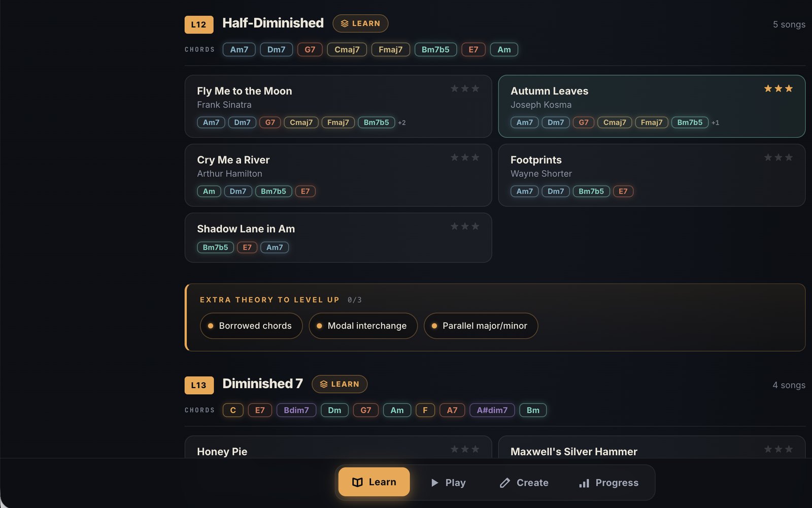Viewport: 812px width, 508px height.
Task: Select the Parallel major/minor theory topic
Action: point(481,326)
